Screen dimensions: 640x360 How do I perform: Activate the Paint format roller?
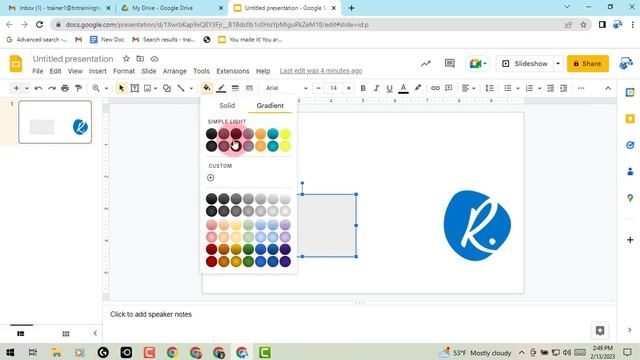pos(78,88)
